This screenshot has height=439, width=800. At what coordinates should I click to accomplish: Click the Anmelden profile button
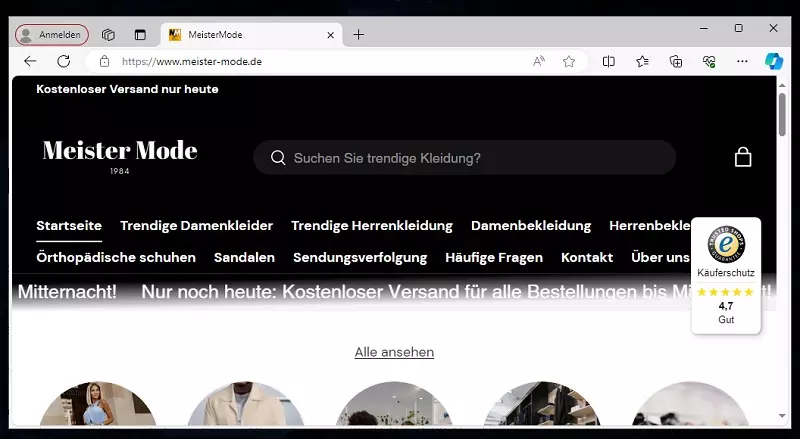click(x=52, y=35)
